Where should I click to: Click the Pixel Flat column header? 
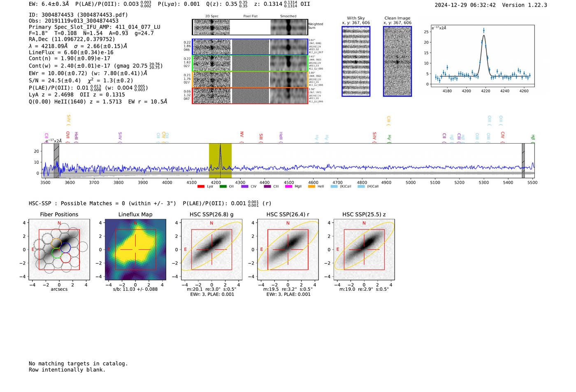tap(251, 16)
